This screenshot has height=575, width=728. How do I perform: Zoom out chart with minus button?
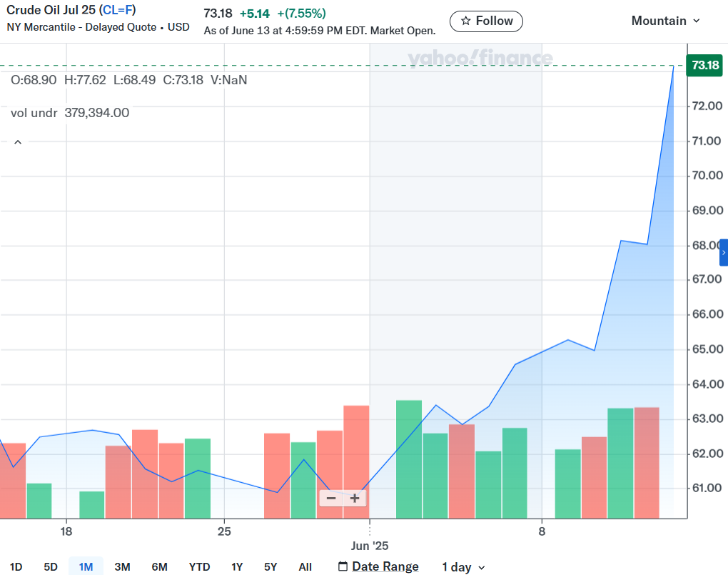(331, 499)
